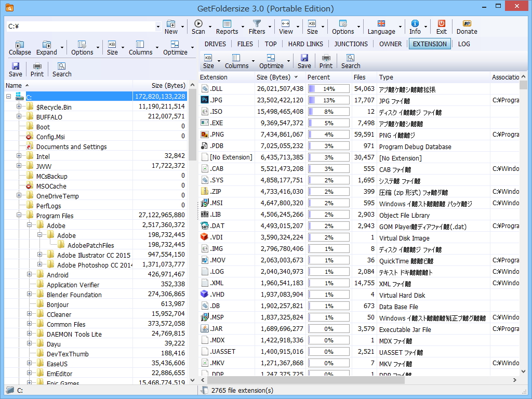Switch to the FILES tab

[245, 44]
